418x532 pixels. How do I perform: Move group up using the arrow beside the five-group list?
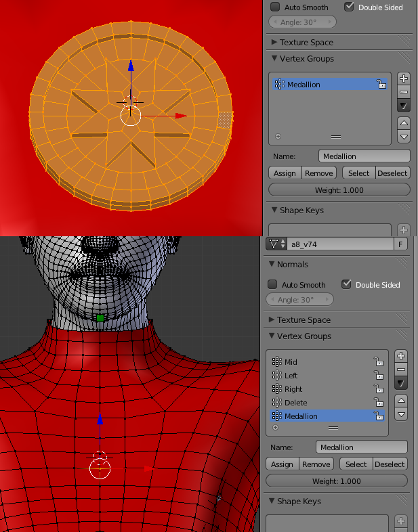click(x=401, y=400)
